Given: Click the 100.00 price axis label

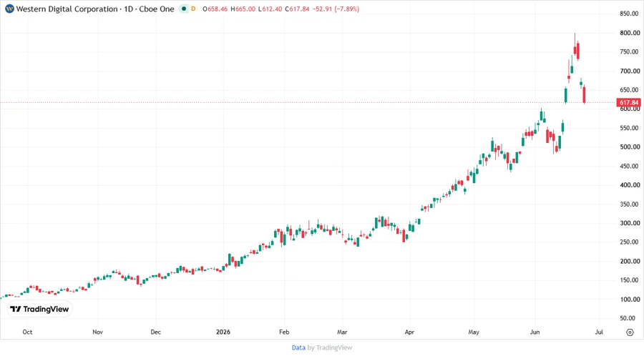Looking at the screenshot, I should click(x=630, y=300).
